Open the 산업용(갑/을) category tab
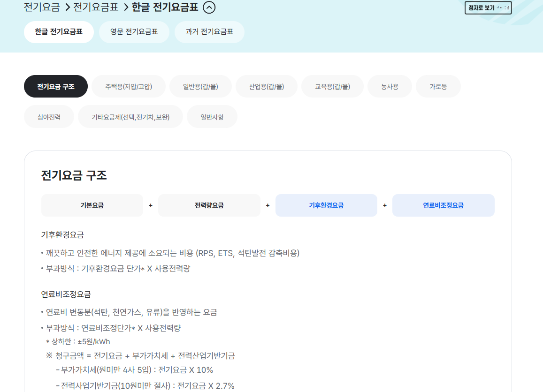The width and height of the screenshot is (543, 392). [x=266, y=86]
